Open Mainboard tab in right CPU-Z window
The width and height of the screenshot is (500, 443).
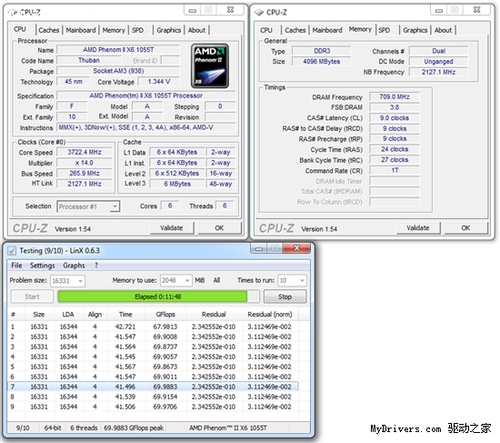point(327,30)
